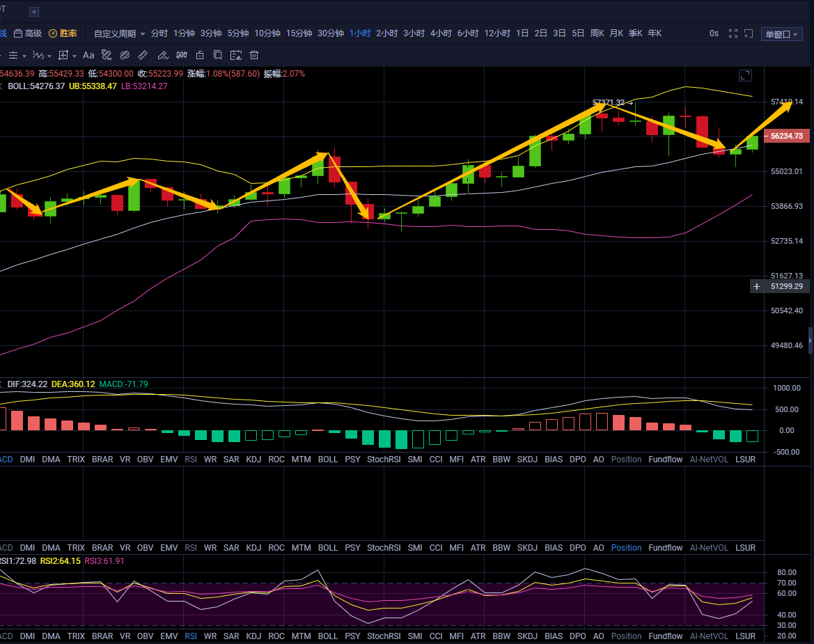The height and width of the screenshot is (644, 814).
Task: Expand chart using corner arrows icon
Action: pyautogui.click(x=745, y=75)
